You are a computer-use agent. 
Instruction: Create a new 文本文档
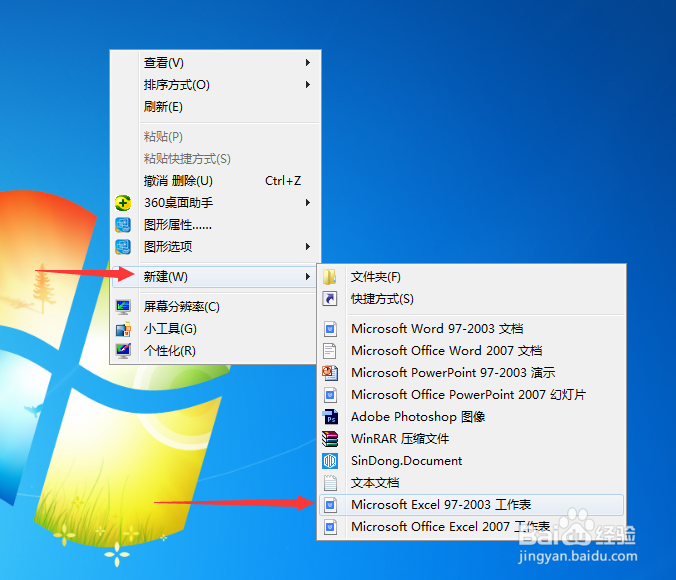[471, 483]
